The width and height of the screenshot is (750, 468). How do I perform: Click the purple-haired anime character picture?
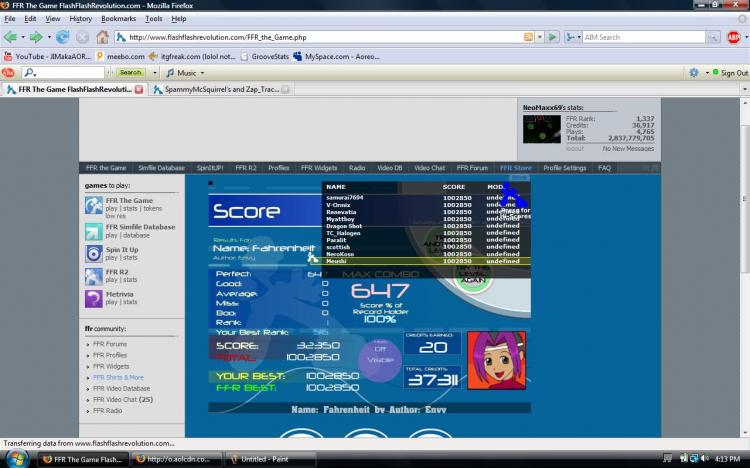point(496,360)
